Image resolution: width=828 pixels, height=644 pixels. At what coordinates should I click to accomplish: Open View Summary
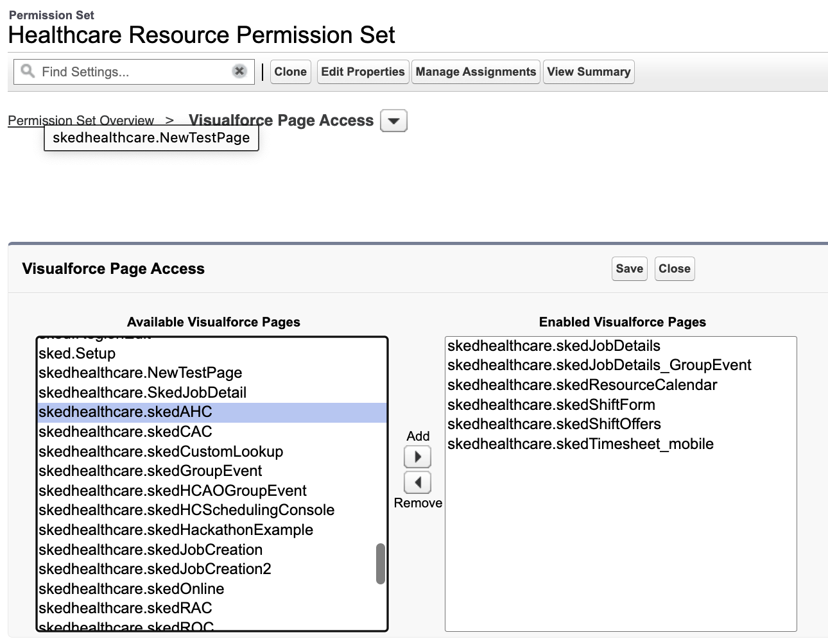(x=589, y=72)
